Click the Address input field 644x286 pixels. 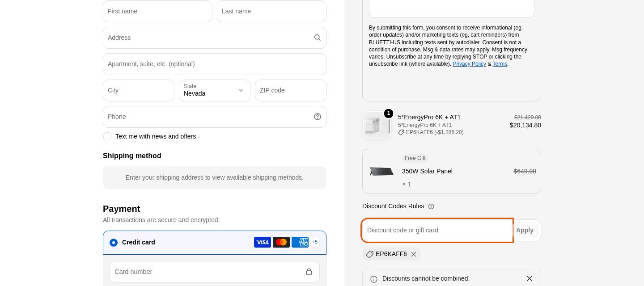pyautogui.click(x=215, y=38)
